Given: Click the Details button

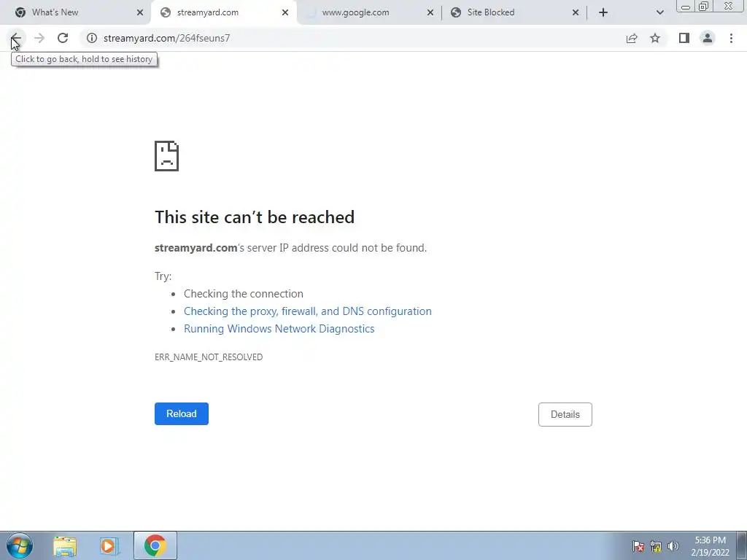Looking at the screenshot, I should 565,414.
